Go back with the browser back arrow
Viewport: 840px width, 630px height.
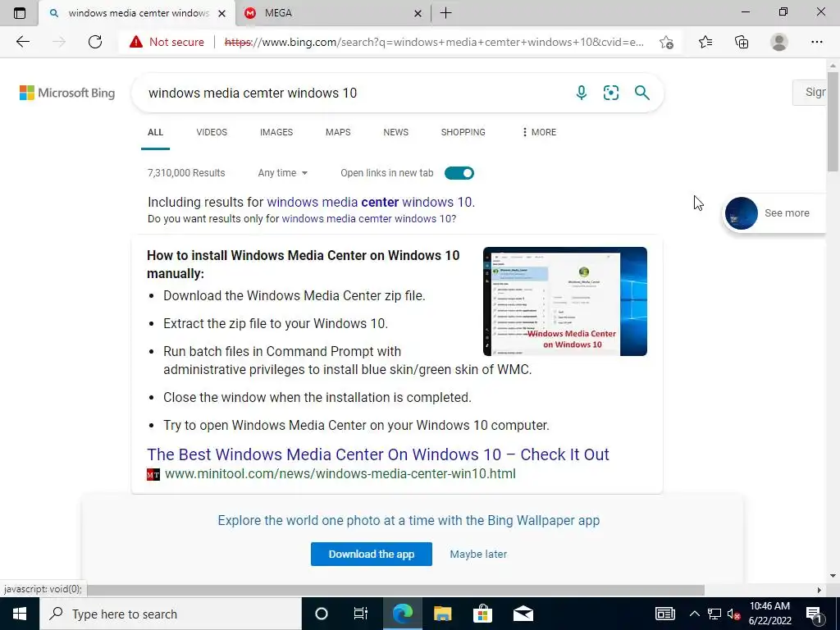click(22, 42)
